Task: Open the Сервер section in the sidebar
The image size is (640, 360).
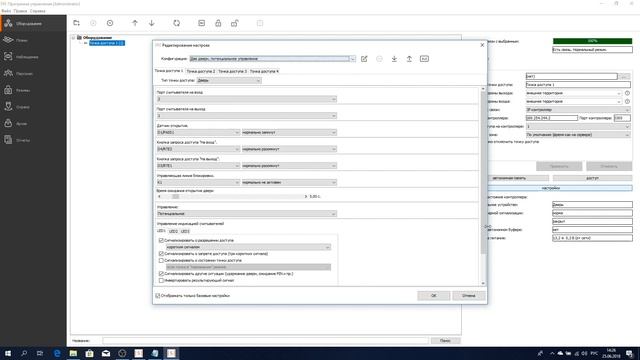Action: (33, 107)
